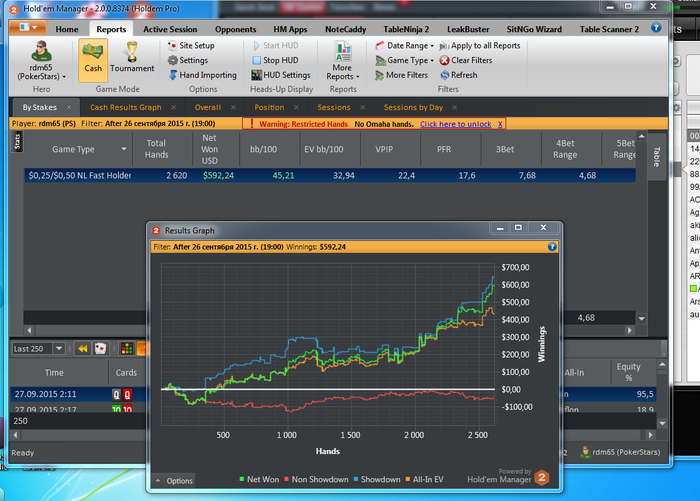700x501 pixels.
Task: Select the Tournament game mode
Action: (132, 57)
